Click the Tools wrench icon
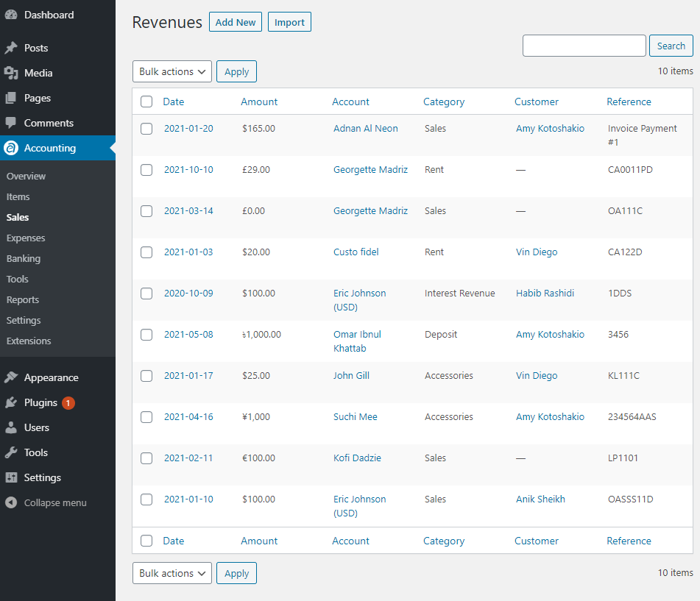700x601 pixels. click(11, 452)
